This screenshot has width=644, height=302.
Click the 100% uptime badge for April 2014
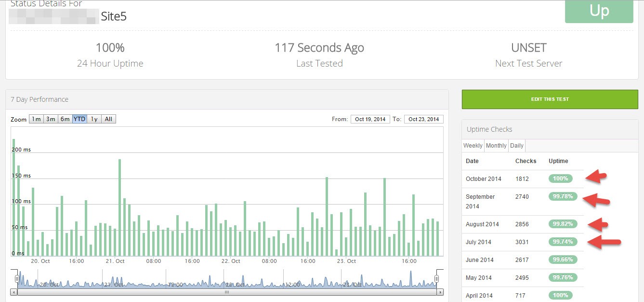561,295
